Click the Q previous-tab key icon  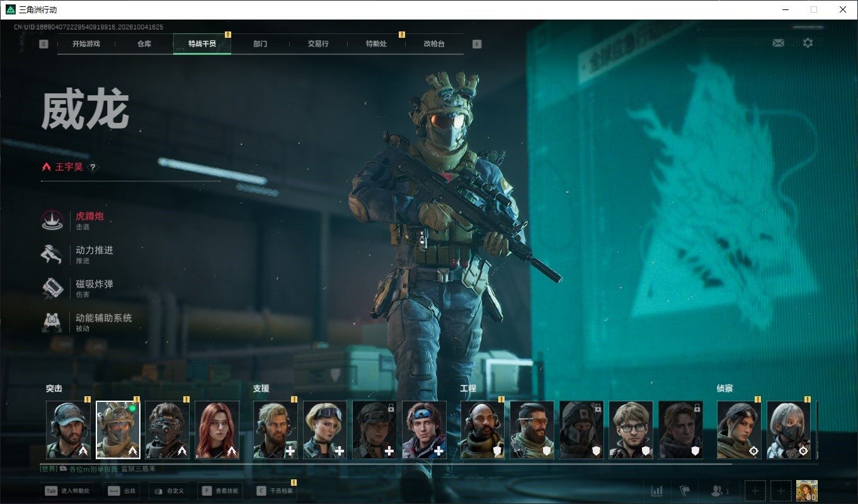click(43, 44)
